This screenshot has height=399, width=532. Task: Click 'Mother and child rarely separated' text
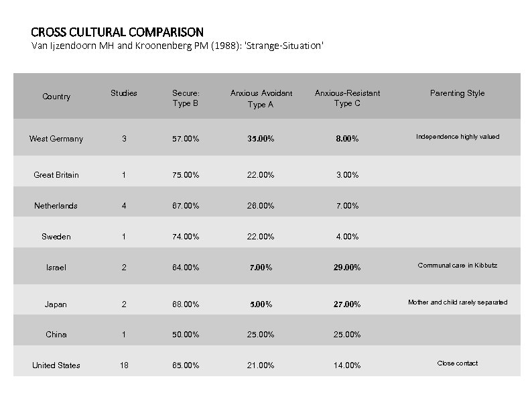(x=457, y=302)
